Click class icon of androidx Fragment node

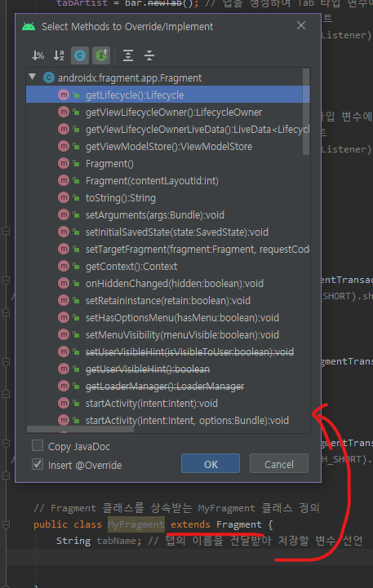[49, 77]
